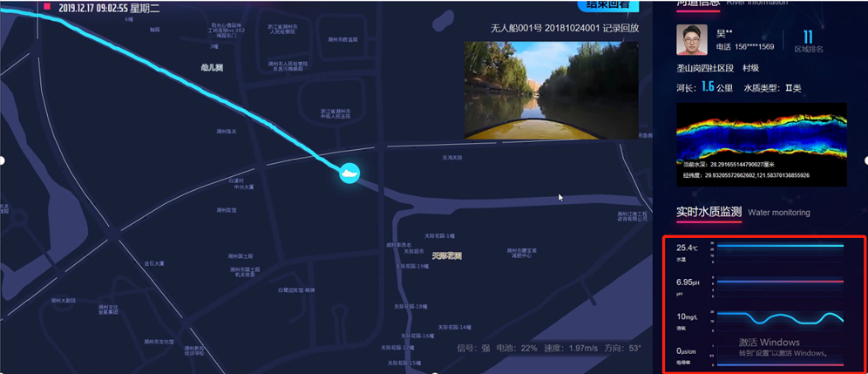Click the white handle on left edge

3,160
